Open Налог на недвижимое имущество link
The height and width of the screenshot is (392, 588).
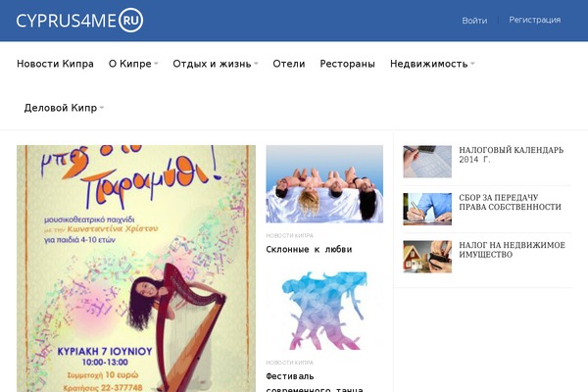click(x=512, y=250)
